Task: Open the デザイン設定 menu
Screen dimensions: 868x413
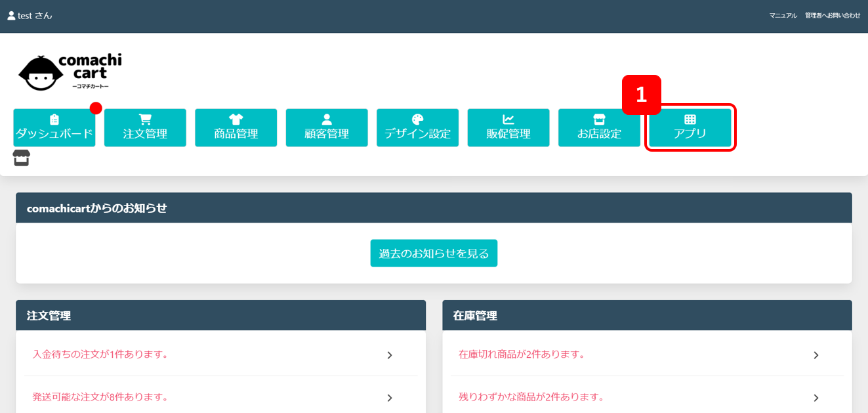Action: coord(417,127)
